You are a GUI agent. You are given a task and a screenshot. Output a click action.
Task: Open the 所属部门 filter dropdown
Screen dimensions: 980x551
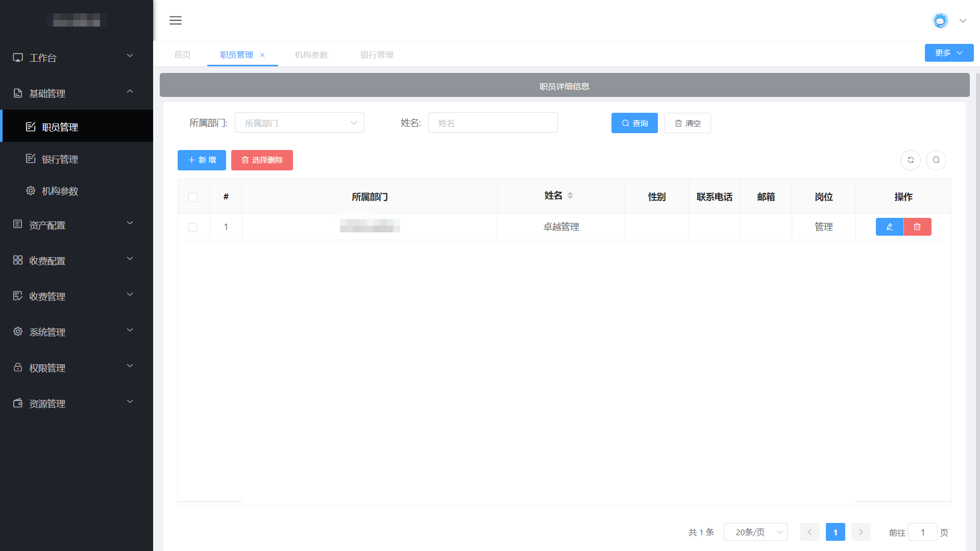pyautogui.click(x=300, y=123)
